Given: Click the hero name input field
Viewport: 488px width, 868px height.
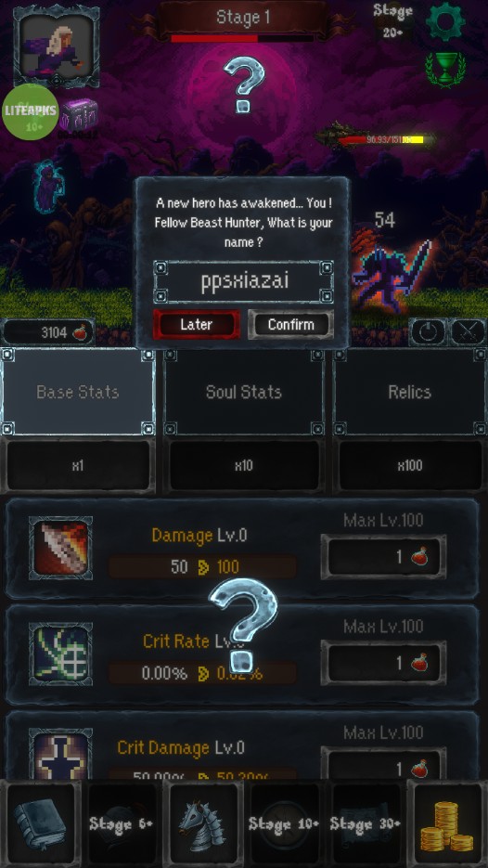Looking at the screenshot, I should [243, 282].
